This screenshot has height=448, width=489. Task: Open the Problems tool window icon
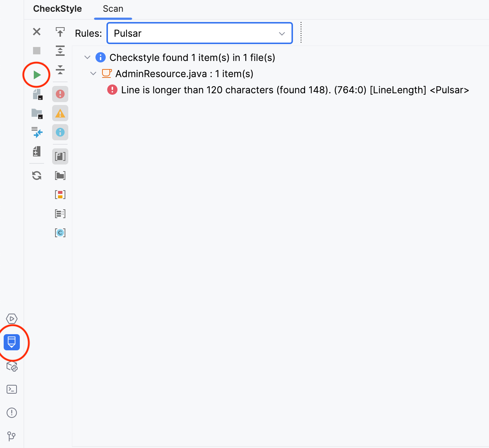point(12,413)
